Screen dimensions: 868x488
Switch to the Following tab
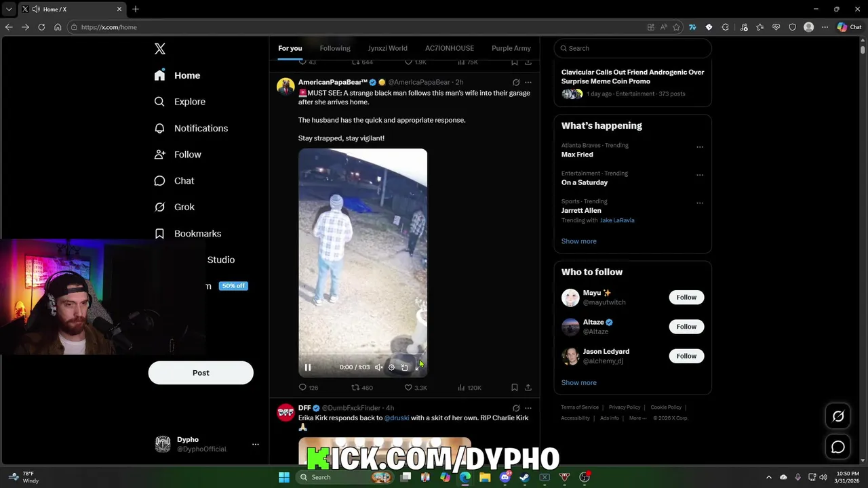335,48
